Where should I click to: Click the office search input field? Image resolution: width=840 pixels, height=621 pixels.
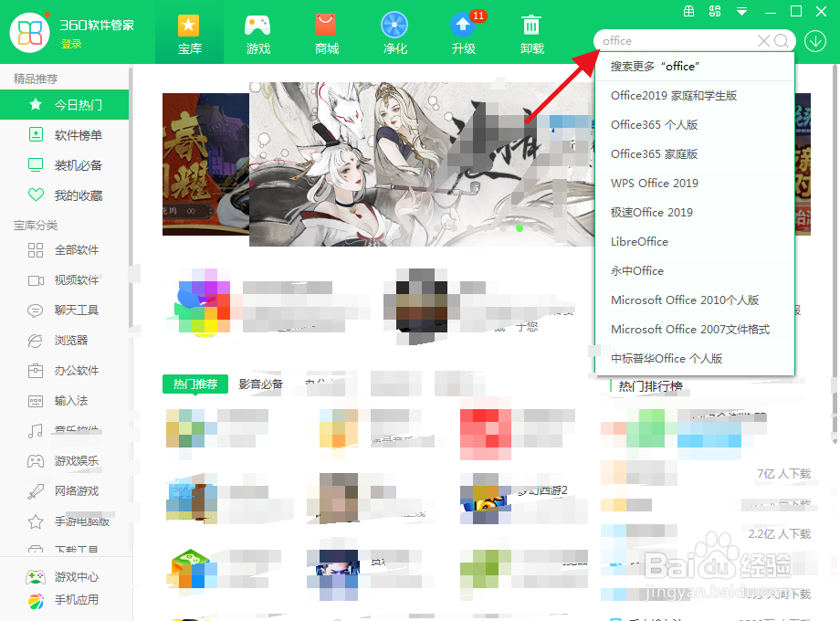coord(677,41)
